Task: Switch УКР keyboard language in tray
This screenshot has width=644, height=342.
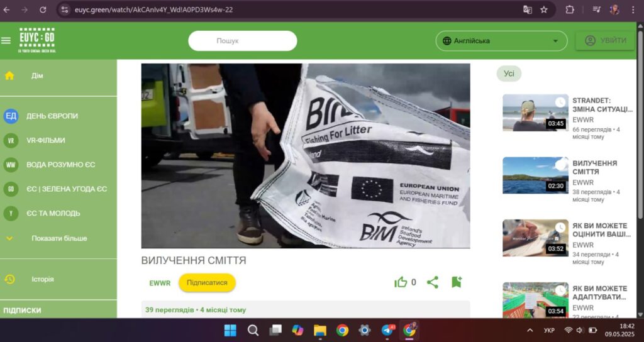Action: click(x=549, y=330)
